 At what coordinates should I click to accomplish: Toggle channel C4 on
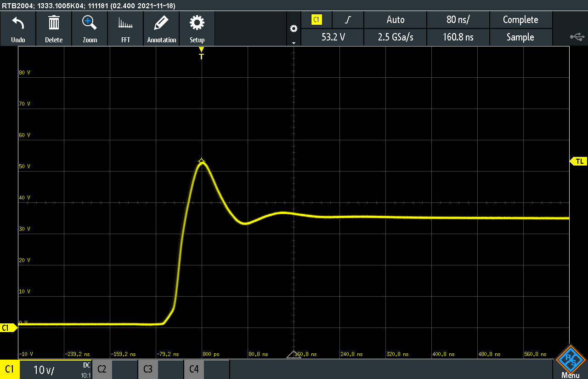[x=194, y=369]
